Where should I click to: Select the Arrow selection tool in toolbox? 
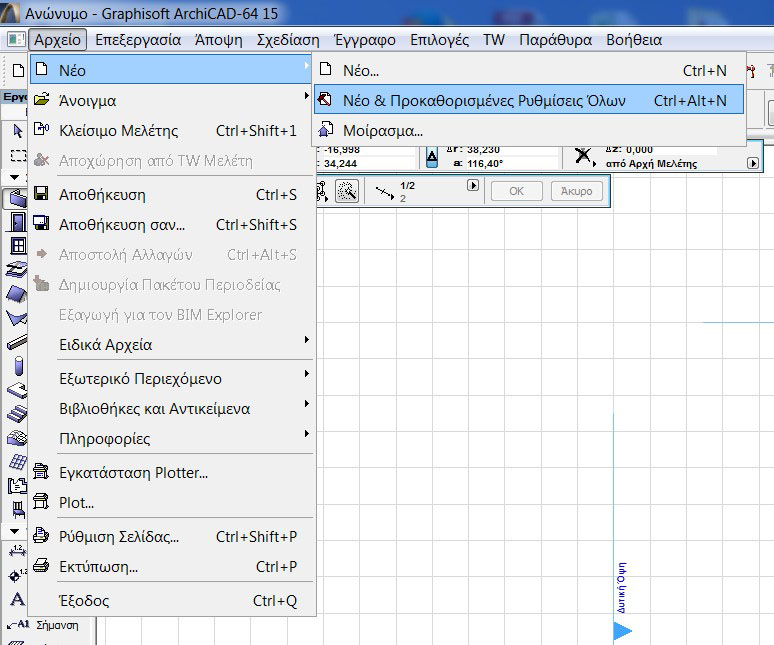click(x=17, y=131)
